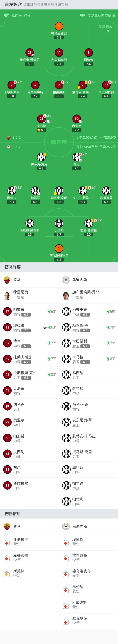Click Udinese badge next to lower 3-5-2 formation
Screen dimensions: 118x644
coord(9,147)
